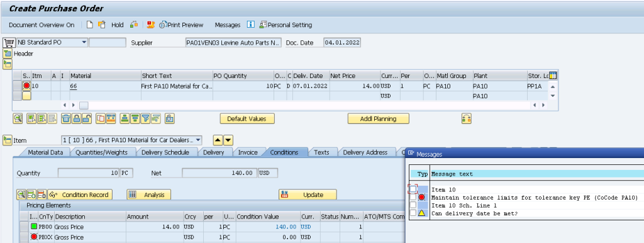Click the Create new document page icon

pos(89,25)
